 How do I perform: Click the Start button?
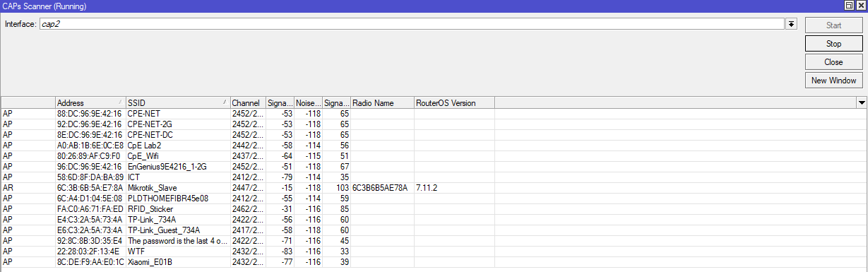[833, 25]
